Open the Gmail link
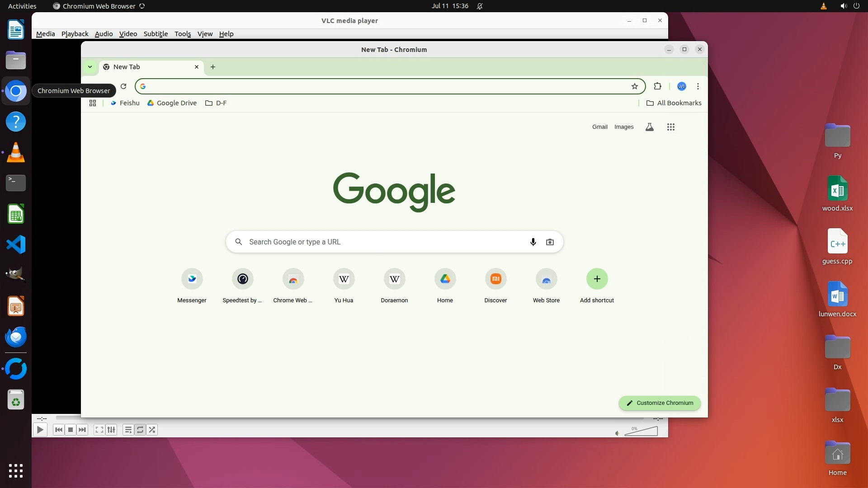Screen dimensions: 868x488 coord(600,127)
